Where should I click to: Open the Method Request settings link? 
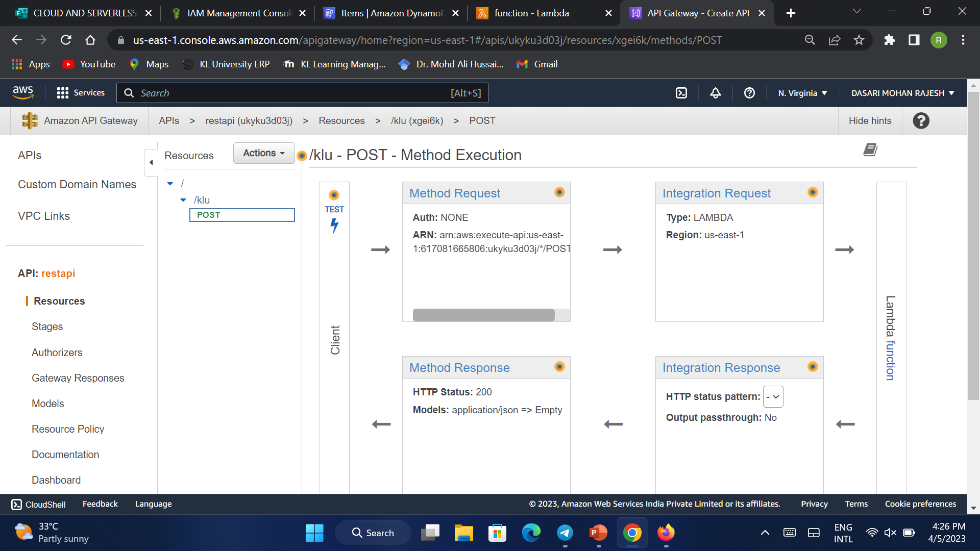tap(455, 193)
